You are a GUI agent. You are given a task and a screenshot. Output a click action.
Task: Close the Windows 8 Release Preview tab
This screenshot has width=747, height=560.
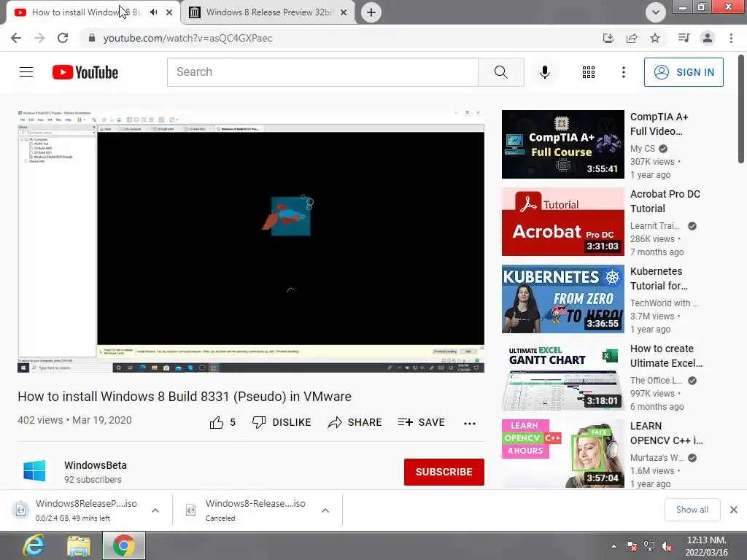344,12
